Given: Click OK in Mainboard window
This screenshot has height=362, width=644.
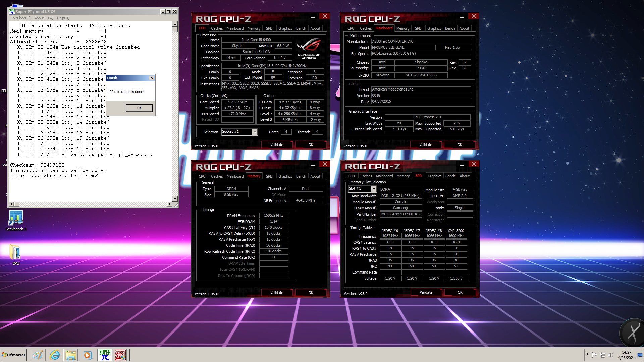Looking at the screenshot, I should coord(460,145).
